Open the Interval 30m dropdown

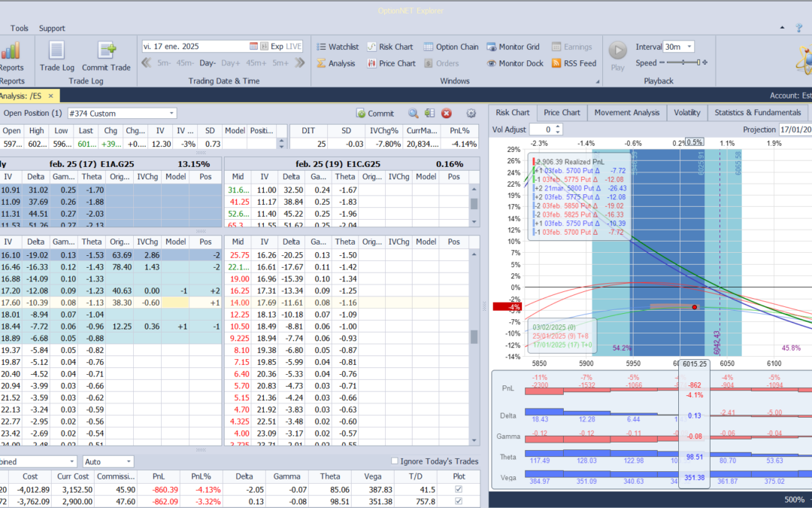tap(689, 47)
